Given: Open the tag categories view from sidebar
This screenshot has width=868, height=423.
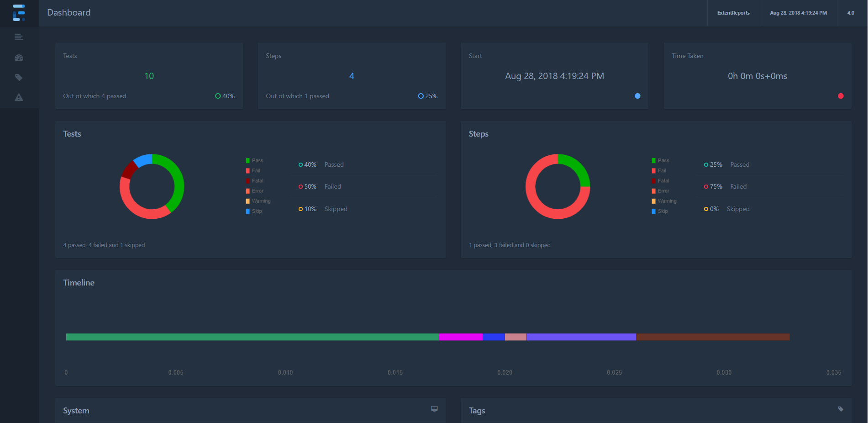Looking at the screenshot, I should coord(19,77).
